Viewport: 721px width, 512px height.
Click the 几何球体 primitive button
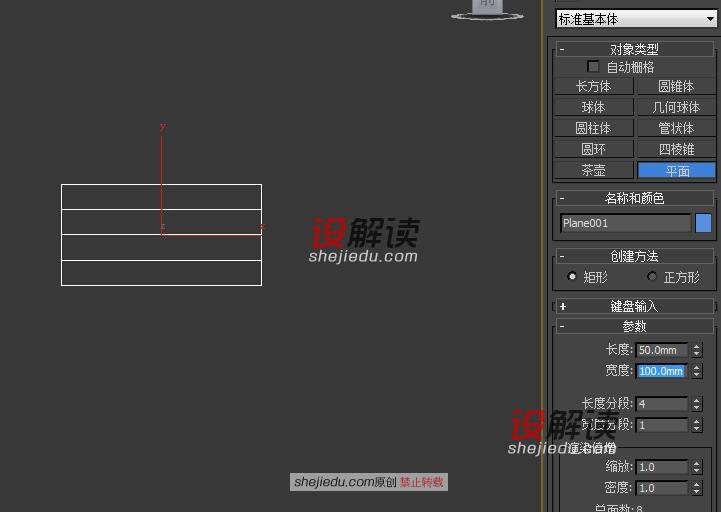tap(676, 107)
